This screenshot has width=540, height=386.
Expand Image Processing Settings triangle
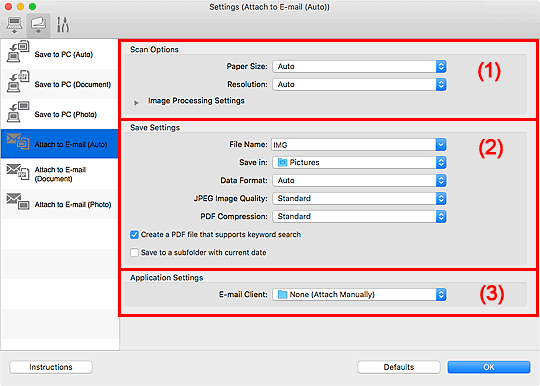[x=136, y=103]
